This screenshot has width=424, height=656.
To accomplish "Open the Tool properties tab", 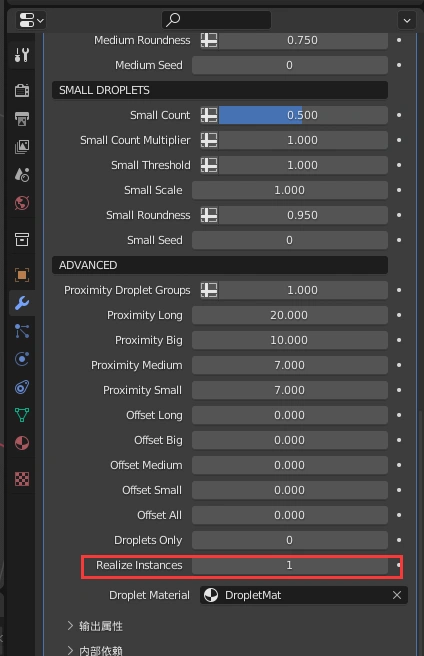I will [22, 55].
